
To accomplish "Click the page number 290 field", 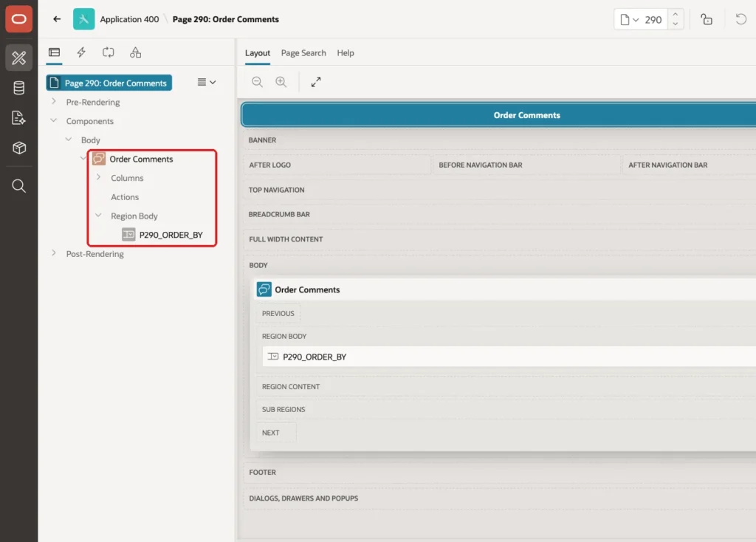I will [x=653, y=20].
